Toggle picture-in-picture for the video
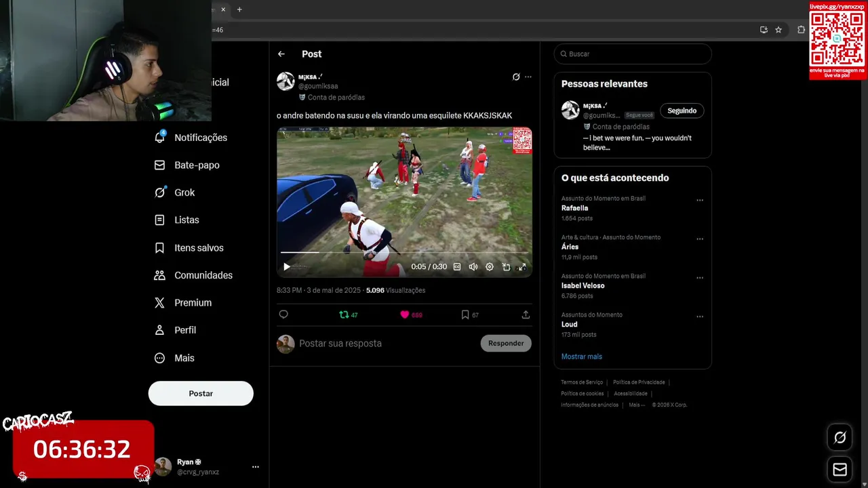 pos(506,267)
